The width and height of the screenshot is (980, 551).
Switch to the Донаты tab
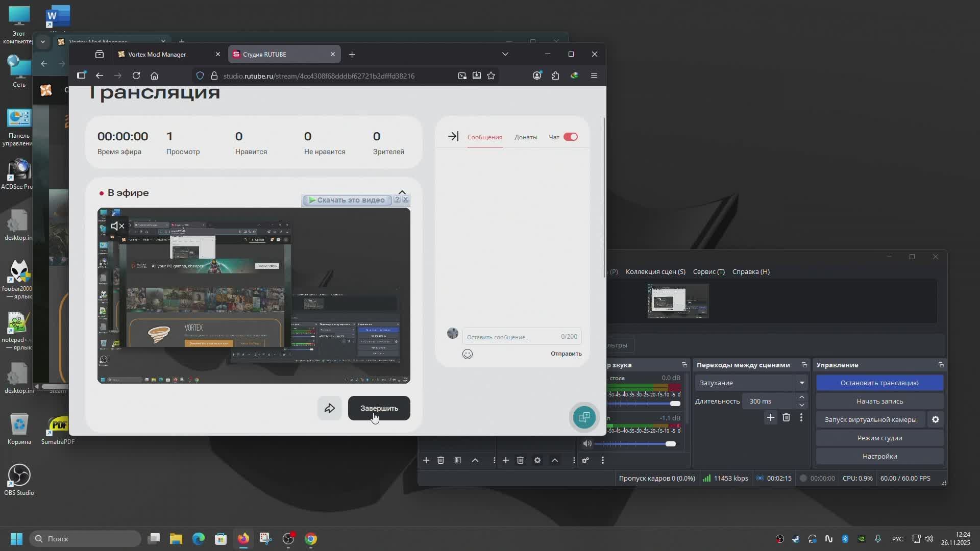click(525, 137)
